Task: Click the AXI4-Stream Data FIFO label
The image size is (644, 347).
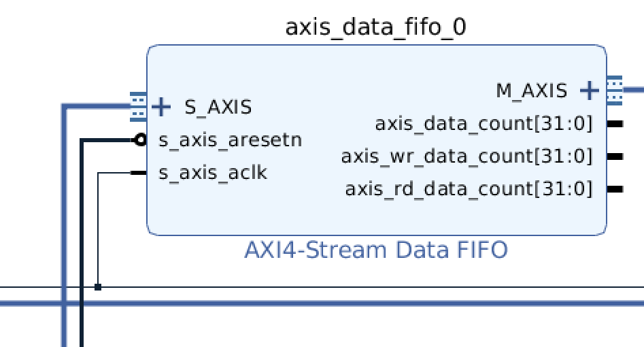Action: click(x=375, y=250)
